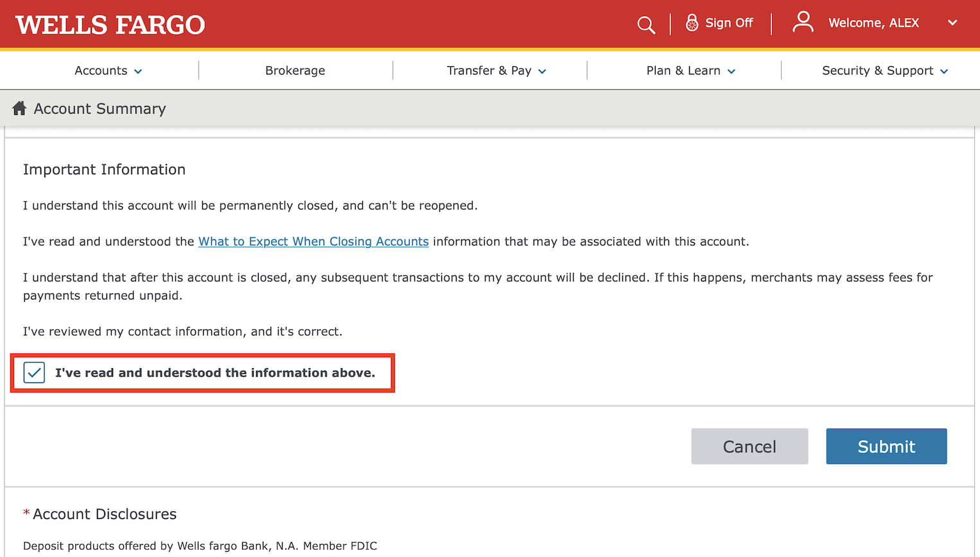
Task: Click the Account Disclosures heading
Action: [105, 514]
